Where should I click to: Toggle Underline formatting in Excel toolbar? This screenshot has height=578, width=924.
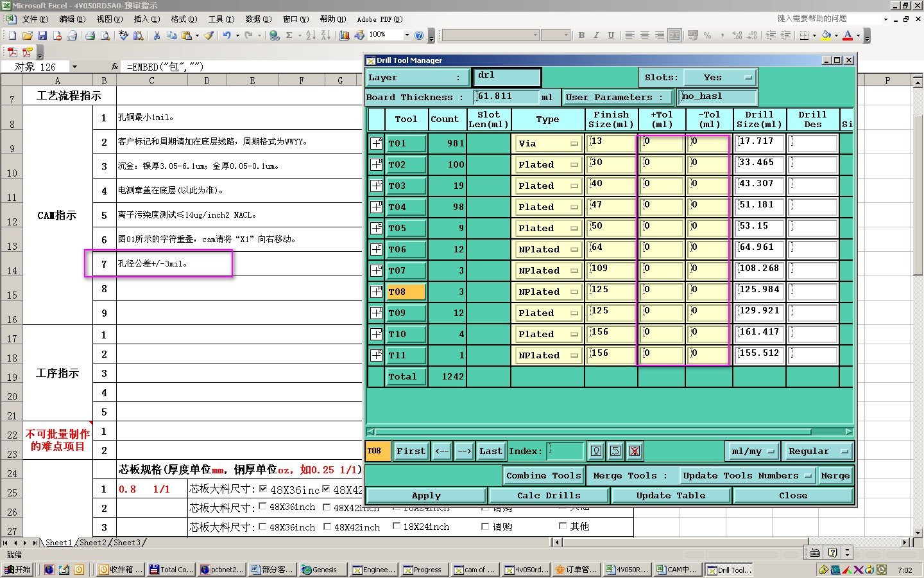[611, 35]
